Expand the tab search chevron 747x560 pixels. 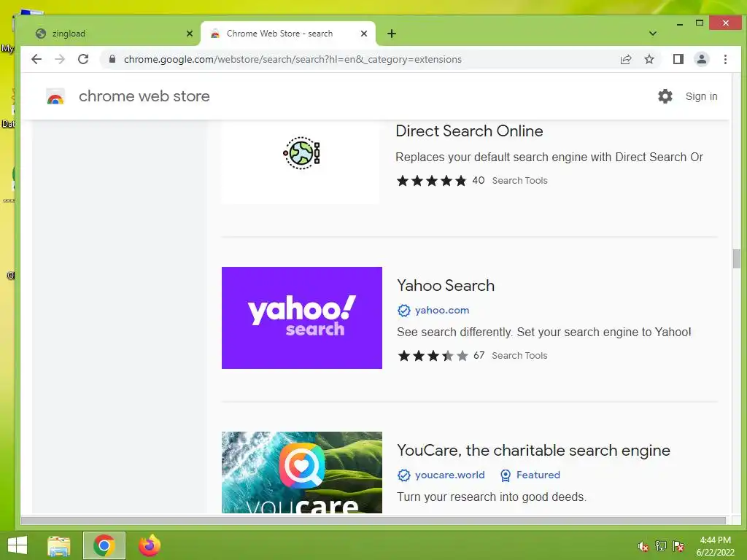coord(653,34)
